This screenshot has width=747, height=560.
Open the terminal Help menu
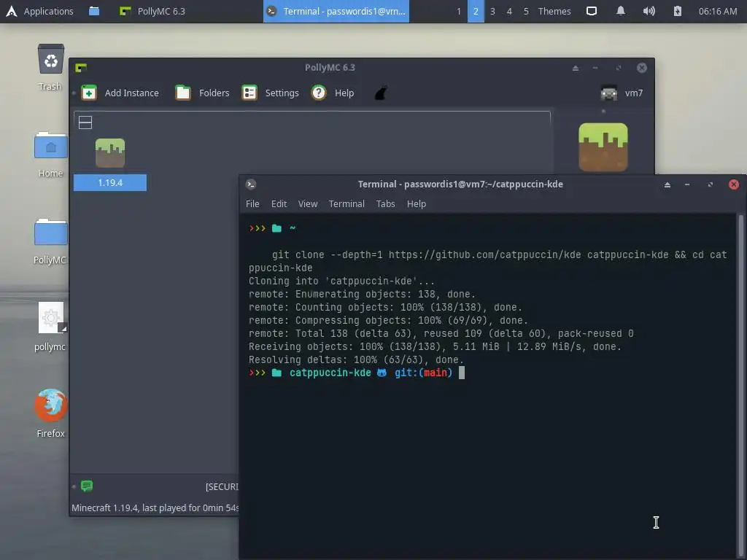[x=417, y=204]
